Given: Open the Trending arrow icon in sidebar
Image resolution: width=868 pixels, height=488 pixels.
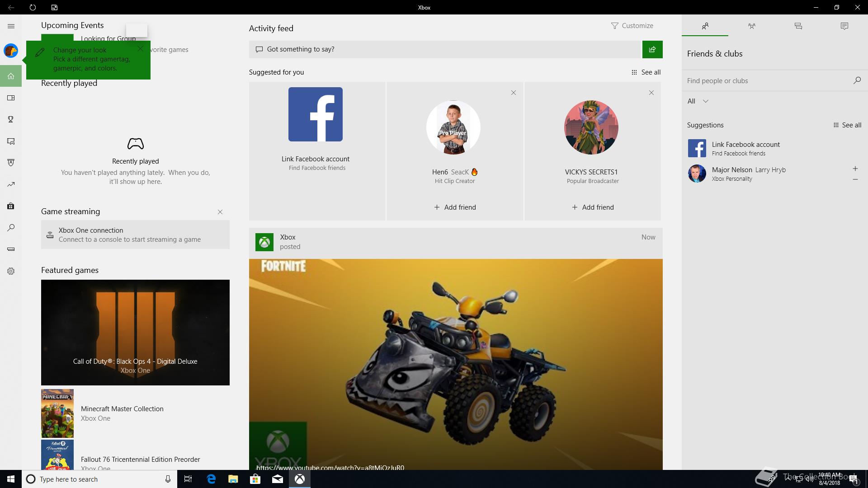Looking at the screenshot, I should 11,184.
